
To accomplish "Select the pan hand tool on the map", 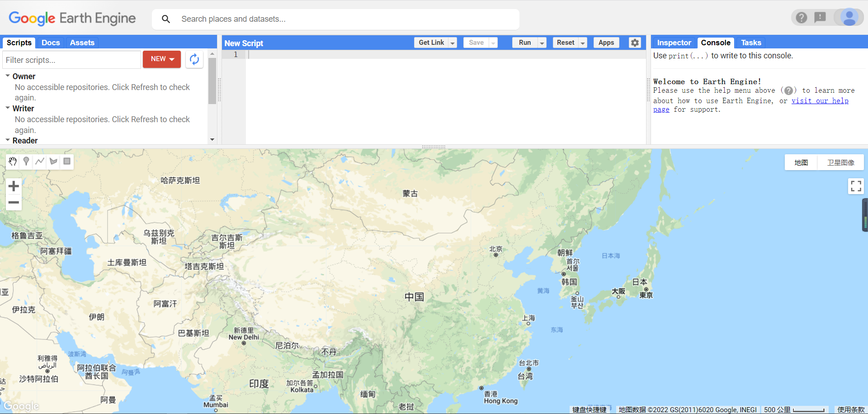I will click(x=12, y=161).
